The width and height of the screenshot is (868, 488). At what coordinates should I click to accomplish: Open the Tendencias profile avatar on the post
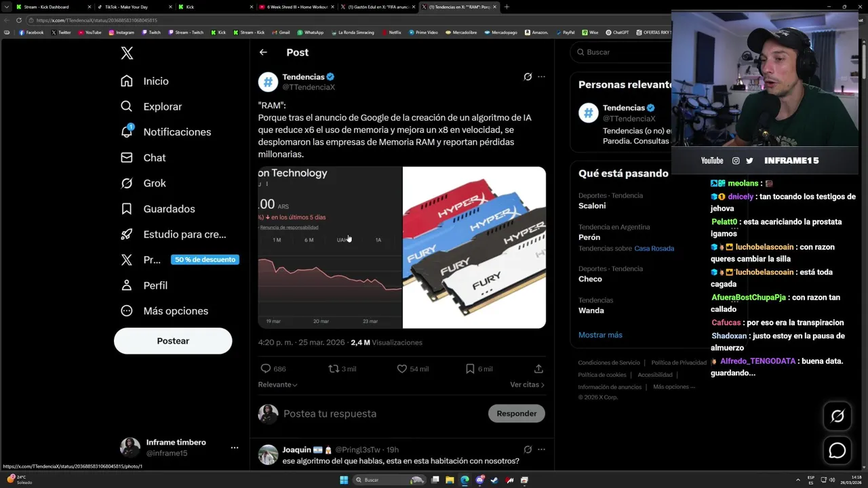(268, 82)
